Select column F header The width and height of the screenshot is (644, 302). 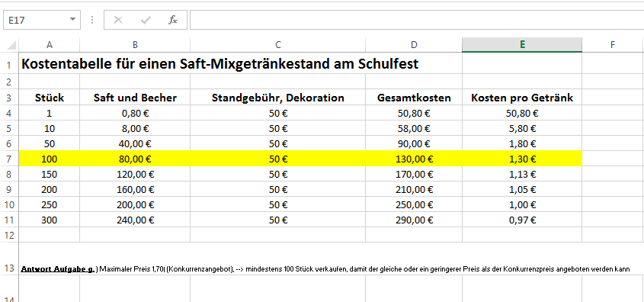coord(613,45)
